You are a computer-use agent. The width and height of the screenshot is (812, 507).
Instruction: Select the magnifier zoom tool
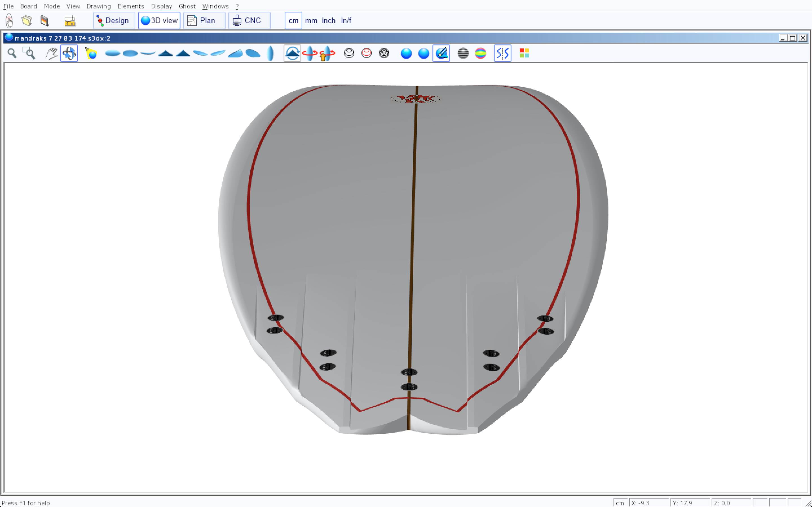click(12, 53)
